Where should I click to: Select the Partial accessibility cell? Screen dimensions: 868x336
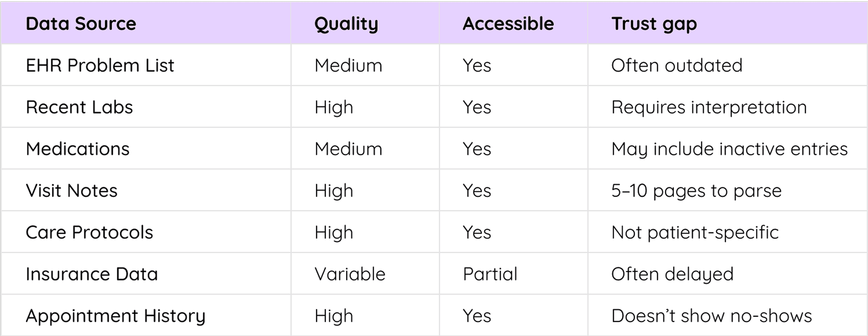[490, 274]
